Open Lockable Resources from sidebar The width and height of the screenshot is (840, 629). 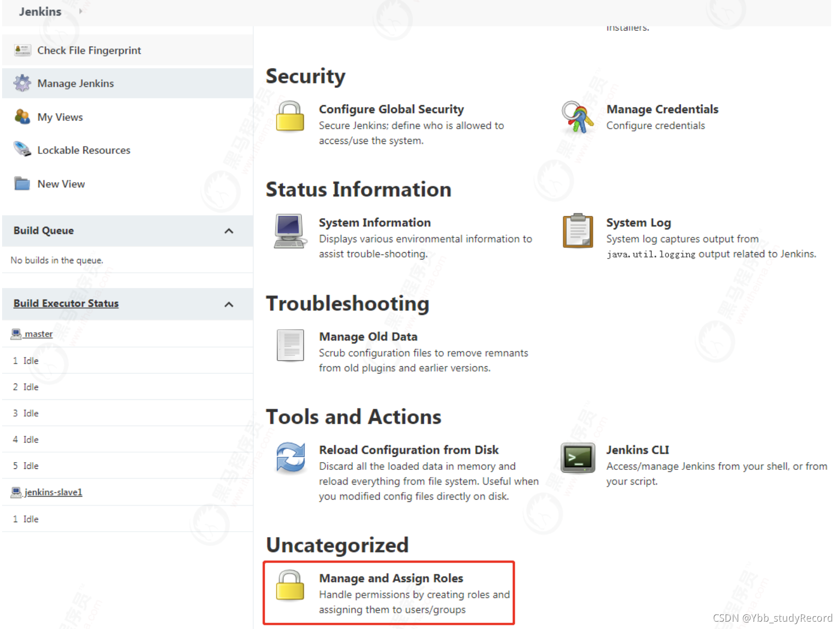click(x=84, y=150)
